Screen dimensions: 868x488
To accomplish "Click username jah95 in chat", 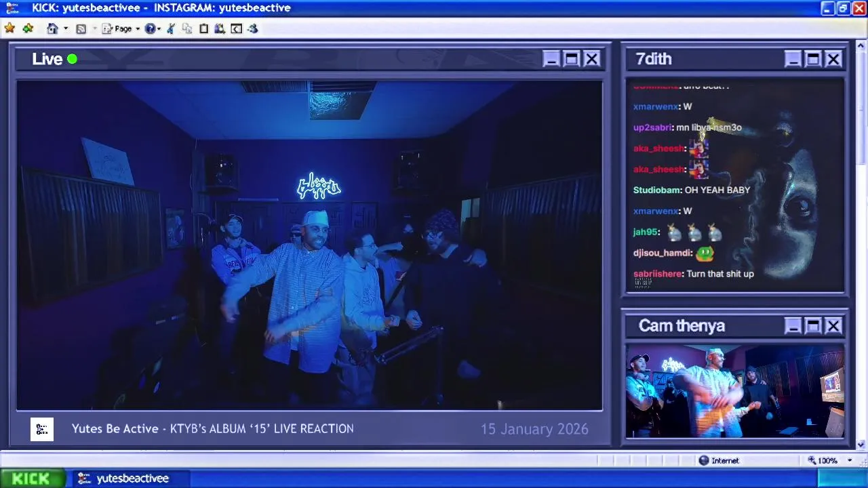I will [x=645, y=232].
